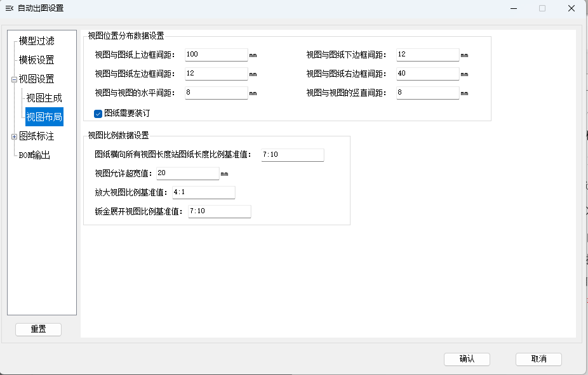Switch to the 视图生成 page

(x=44, y=98)
